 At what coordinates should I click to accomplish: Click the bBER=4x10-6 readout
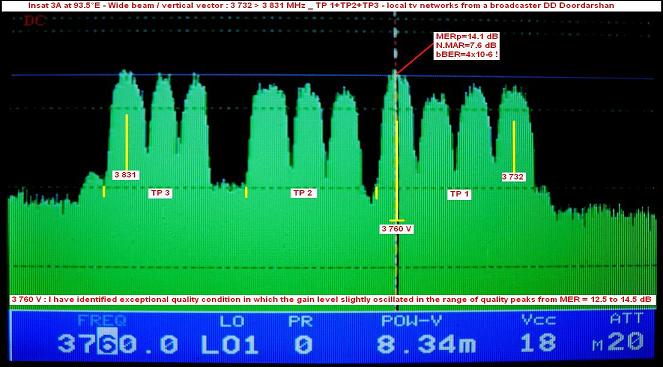point(467,54)
